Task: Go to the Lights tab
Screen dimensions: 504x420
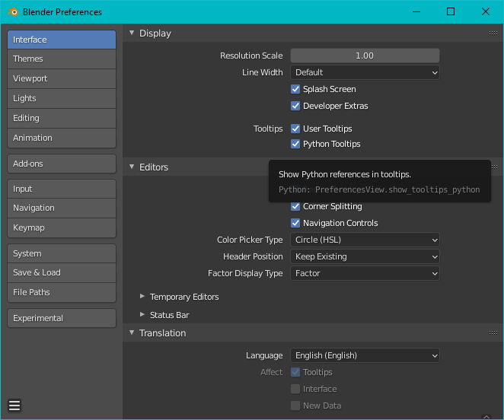Action: 62,98
